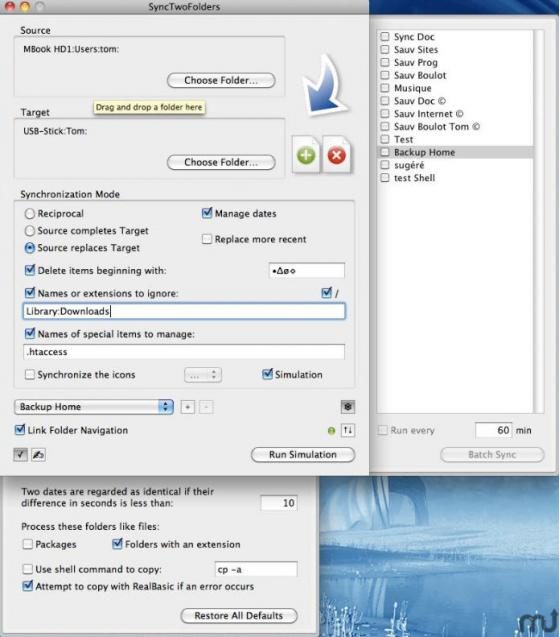
Task: Enable Use shell command to copy
Action: pos(28,569)
